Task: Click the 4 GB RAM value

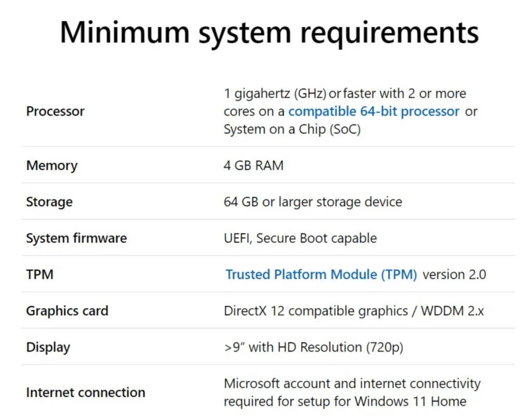Action: [x=254, y=166]
